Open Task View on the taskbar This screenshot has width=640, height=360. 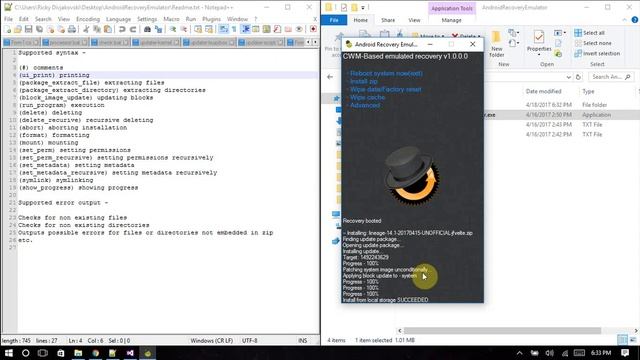[x=43, y=353]
